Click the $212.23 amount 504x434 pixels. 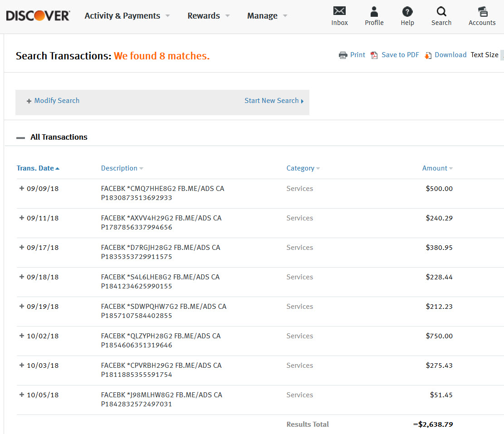(439, 307)
